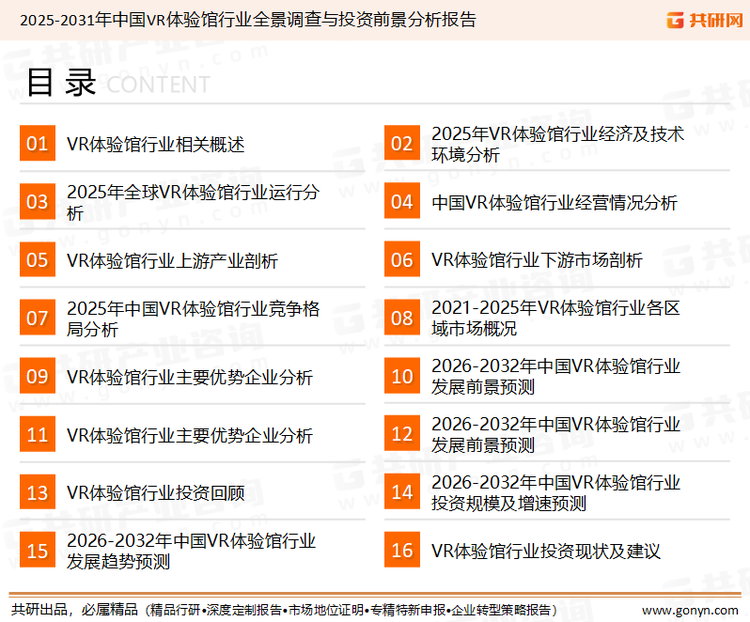Click the orange 08 number badge
The height and width of the screenshot is (622, 750).
coord(402,318)
